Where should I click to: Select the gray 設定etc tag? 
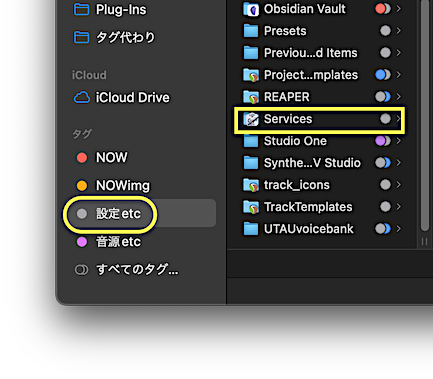click(x=108, y=214)
